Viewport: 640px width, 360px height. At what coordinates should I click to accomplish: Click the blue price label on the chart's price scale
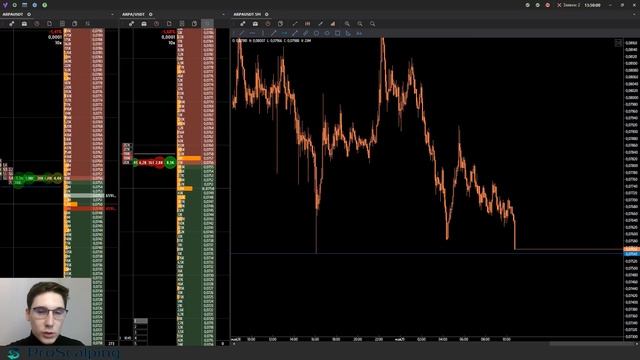click(x=632, y=254)
